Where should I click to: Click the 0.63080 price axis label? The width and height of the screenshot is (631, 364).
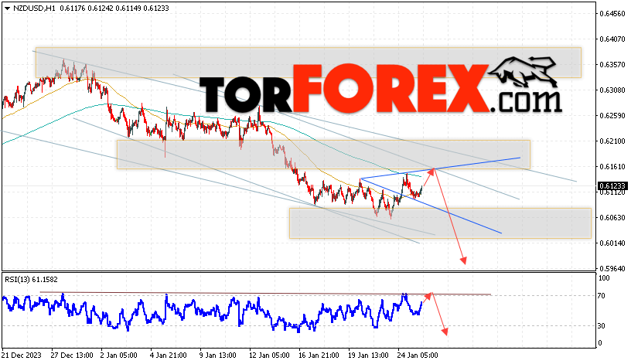click(612, 90)
